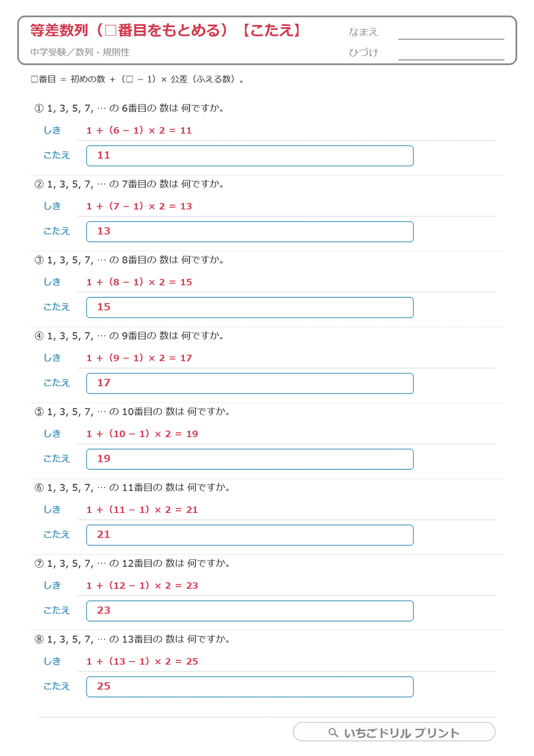The width and height of the screenshot is (534, 756).
Task: Select the answer box containing 23
Action: [250, 610]
